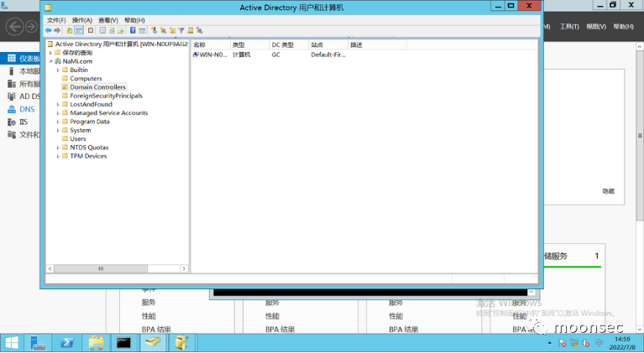Expand the Builtin container node
The image size is (644, 353).
coord(58,70)
